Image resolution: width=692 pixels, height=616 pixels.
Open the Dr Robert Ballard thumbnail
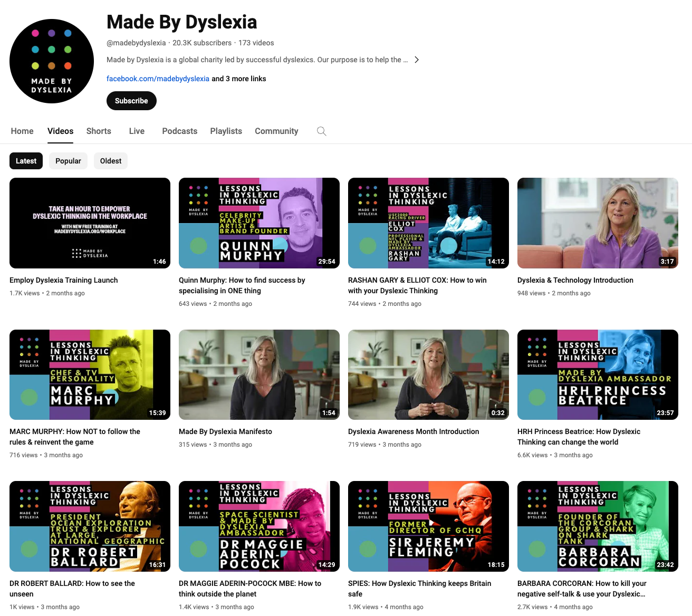click(x=90, y=526)
